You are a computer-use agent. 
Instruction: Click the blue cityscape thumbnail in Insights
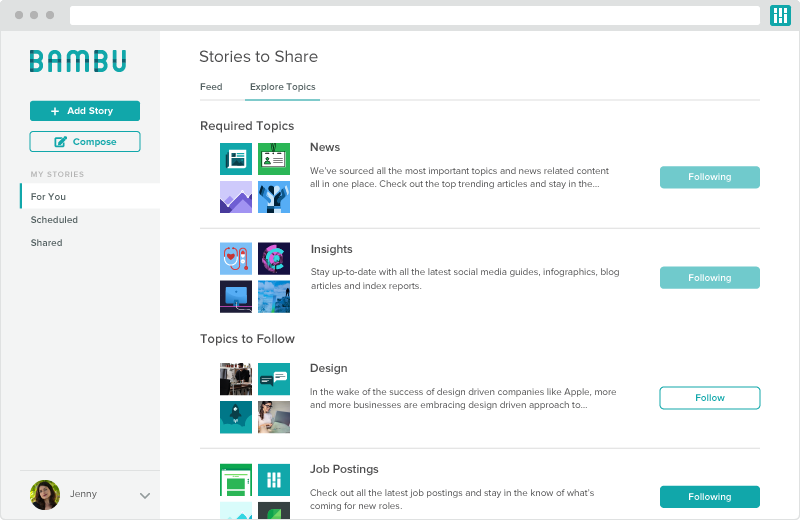[274, 296]
